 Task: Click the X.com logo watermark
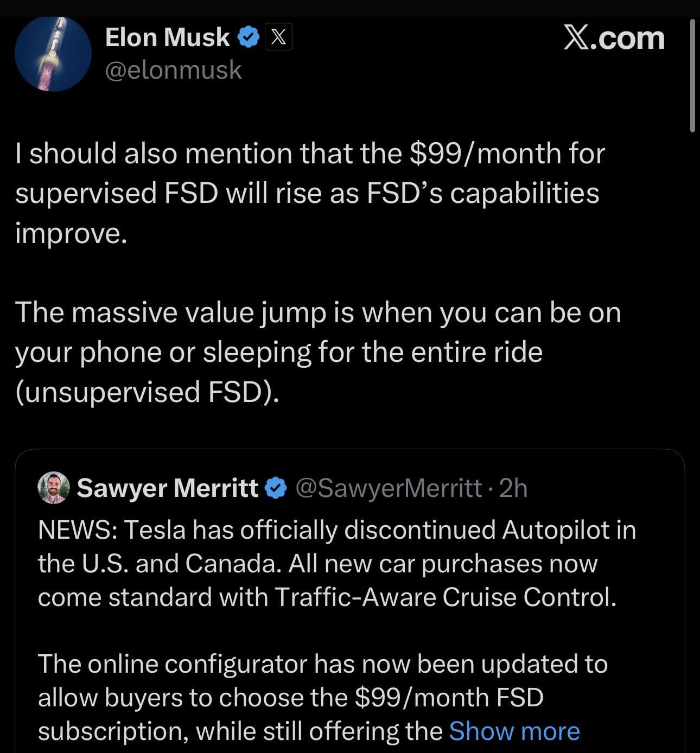pyautogui.click(x=614, y=38)
